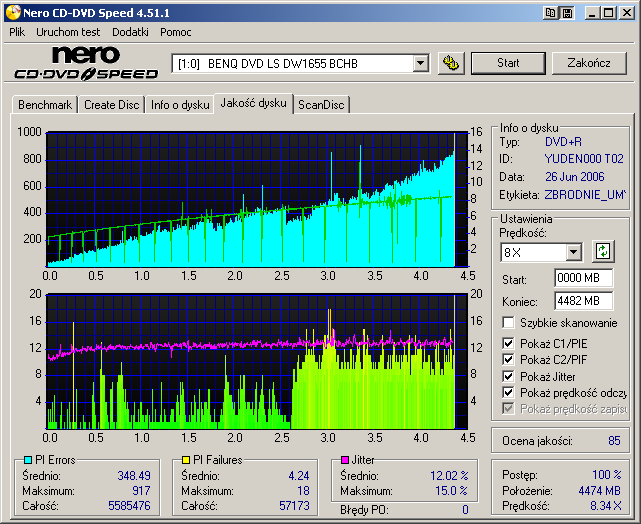Image resolution: width=641 pixels, height=524 pixels.
Task: Close the Nero CD-DVD Speed window
Action: click(626, 13)
